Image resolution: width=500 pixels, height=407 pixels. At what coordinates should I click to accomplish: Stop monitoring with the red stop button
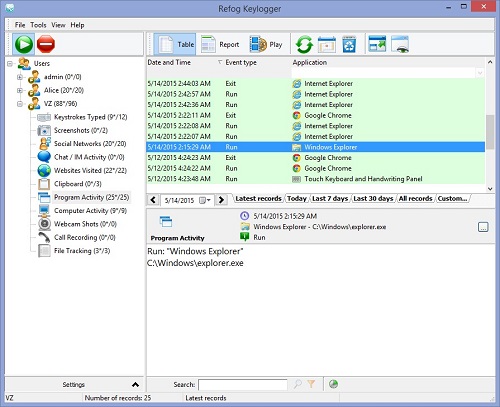pyautogui.click(x=46, y=44)
